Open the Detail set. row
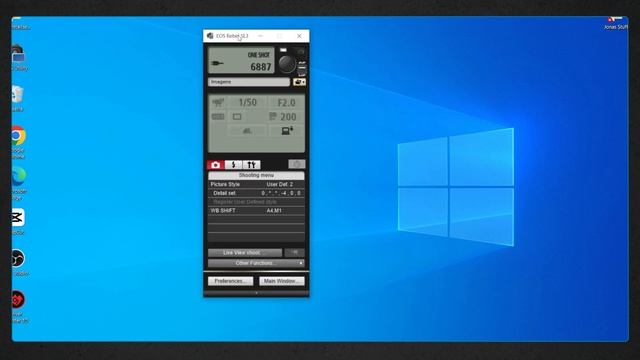640x360 pixels. [x=256, y=193]
